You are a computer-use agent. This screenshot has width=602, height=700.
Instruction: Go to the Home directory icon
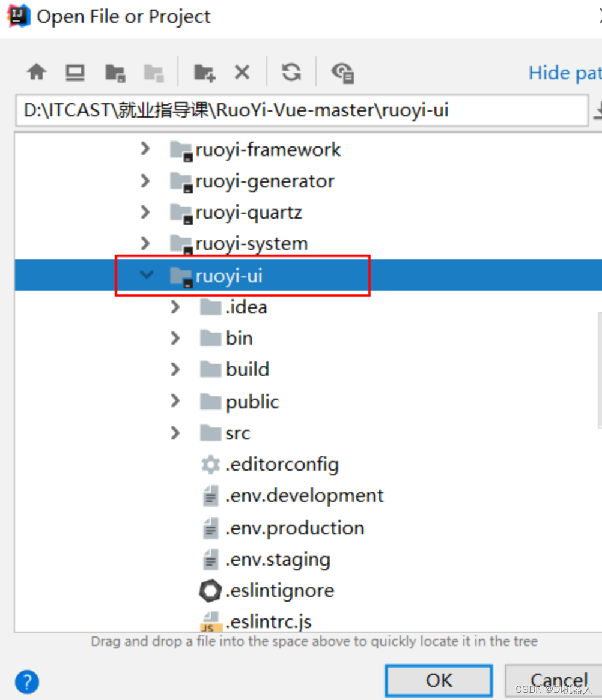[x=37, y=72]
